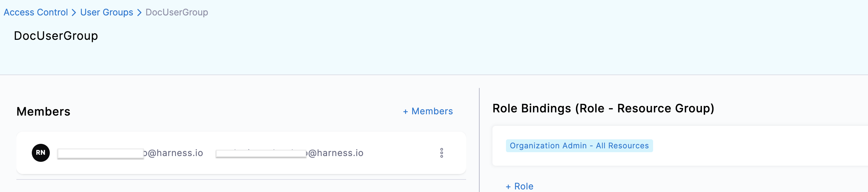Click the DocUserGroup page title
The height and width of the screenshot is (192, 868).
coord(56,36)
